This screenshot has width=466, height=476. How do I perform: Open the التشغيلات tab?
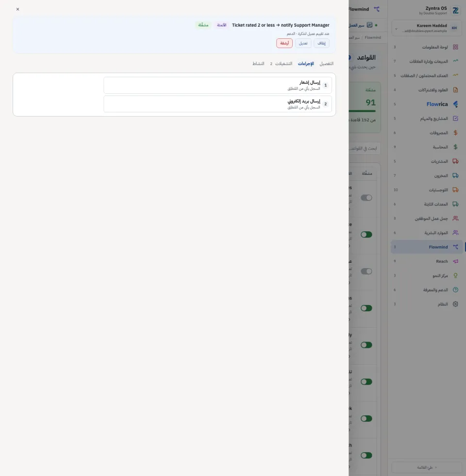point(281,64)
